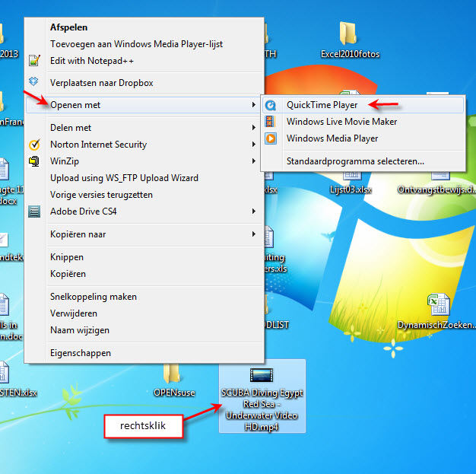Expand the WinZip submenu arrow
Image resolution: width=476 pixels, height=474 pixels.
click(x=253, y=161)
